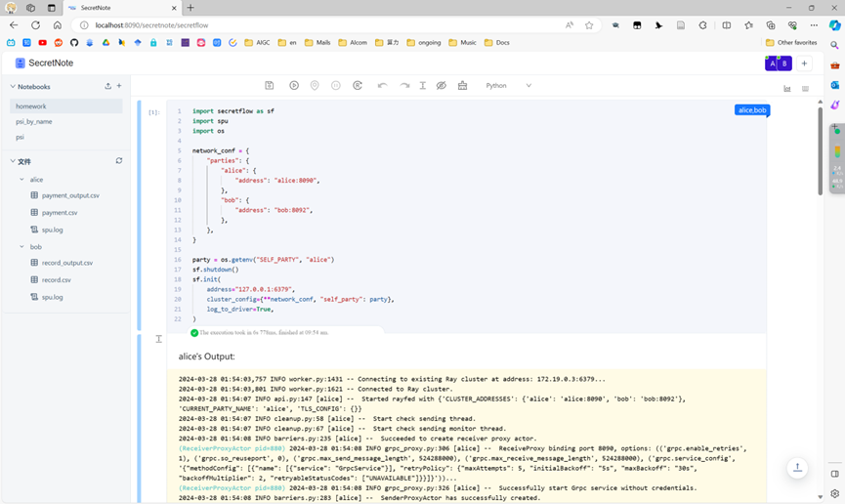The image size is (845, 504).
Task: Open payment_output.csv file
Action: click(x=69, y=195)
